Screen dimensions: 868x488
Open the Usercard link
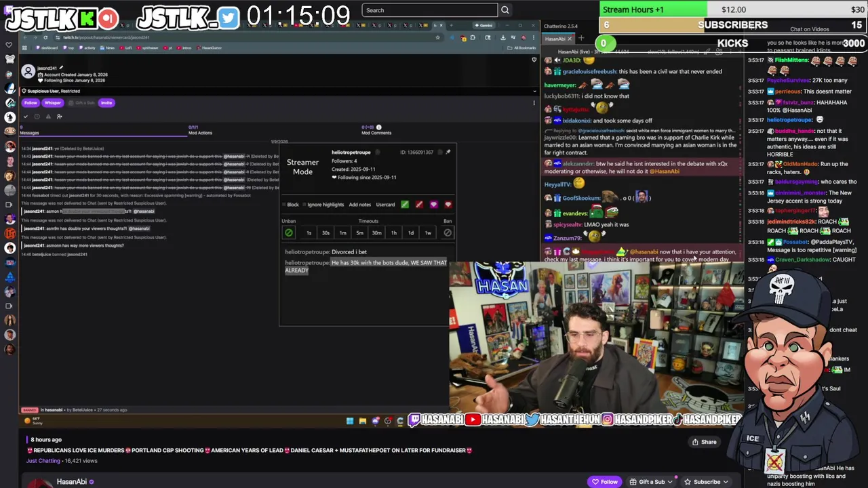(x=385, y=205)
